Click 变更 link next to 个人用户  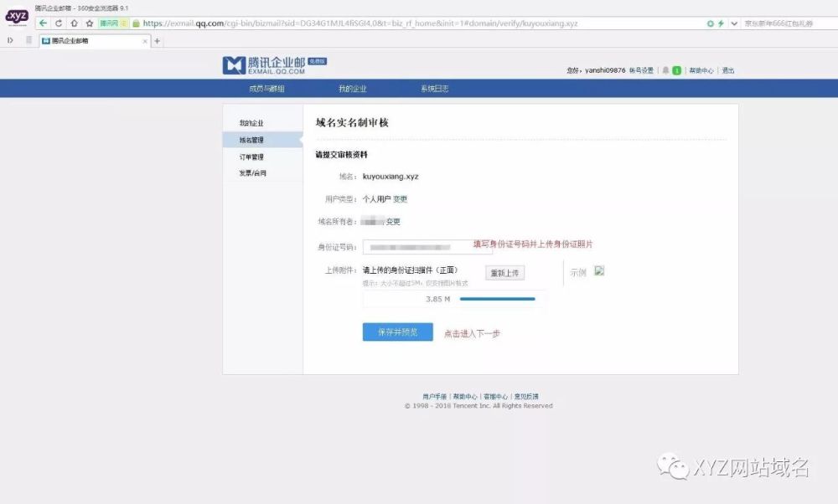click(401, 199)
